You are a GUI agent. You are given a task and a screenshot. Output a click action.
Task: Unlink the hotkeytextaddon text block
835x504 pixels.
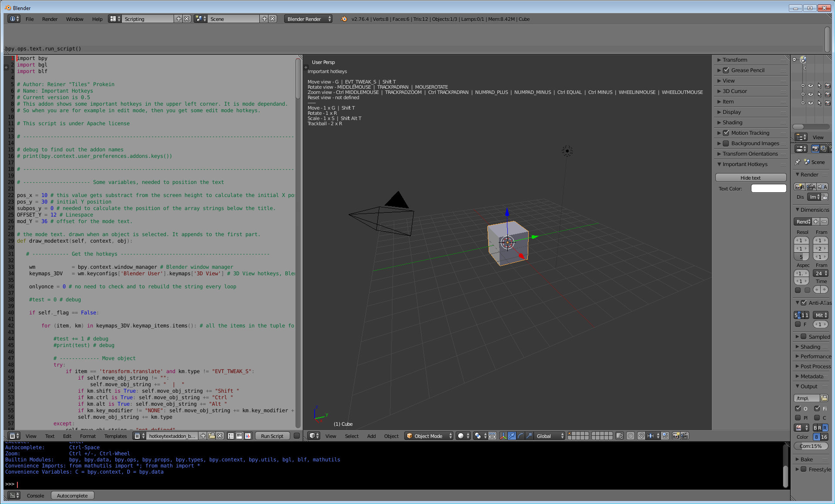point(220,436)
